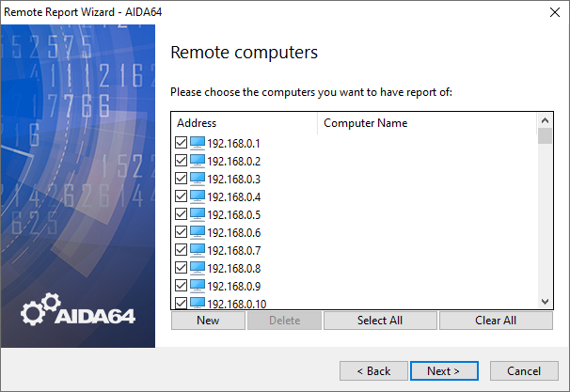Image resolution: width=570 pixels, height=392 pixels.
Task: Select the 192.168.0.8 address text
Action: click(234, 268)
